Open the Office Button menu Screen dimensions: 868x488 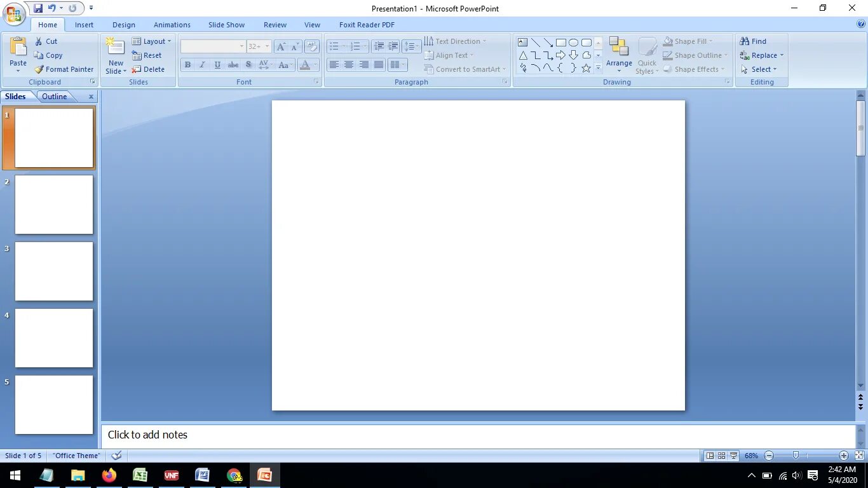point(14,13)
